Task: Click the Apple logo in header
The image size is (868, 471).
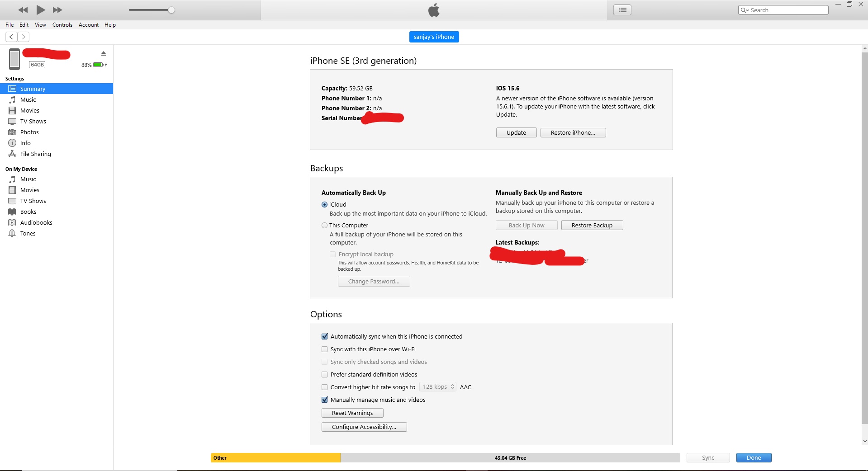Action: [x=434, y=10]
